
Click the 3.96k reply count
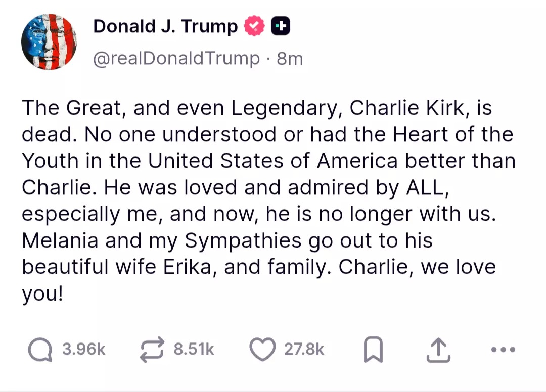click(84, 350)
